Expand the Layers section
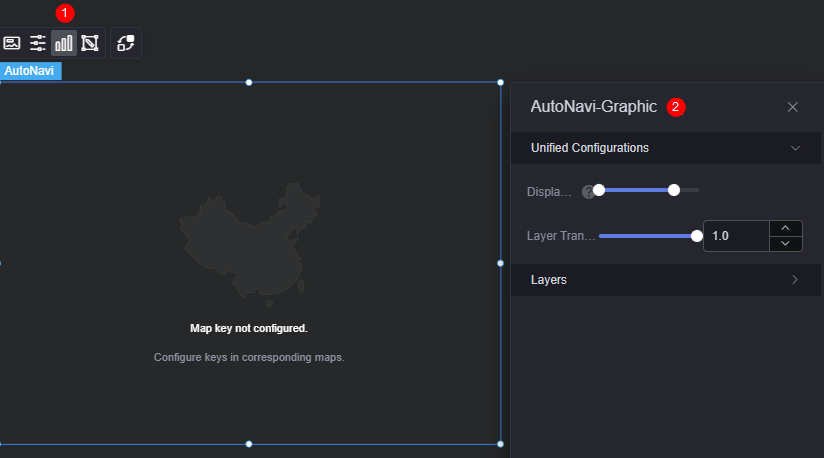Viewport: 824px width, 458px height. (x=666, y=280)
